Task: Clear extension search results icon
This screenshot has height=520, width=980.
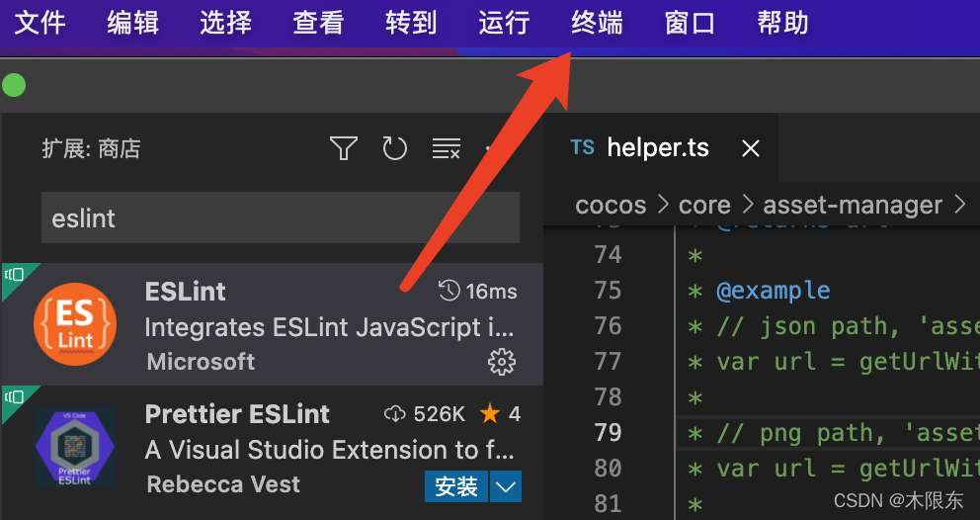Action: pos(447,149)
